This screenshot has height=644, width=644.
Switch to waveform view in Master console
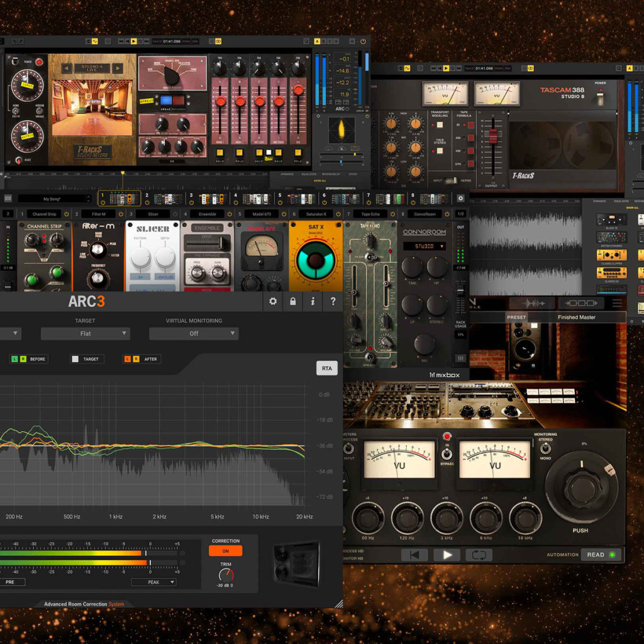point(533,303)
